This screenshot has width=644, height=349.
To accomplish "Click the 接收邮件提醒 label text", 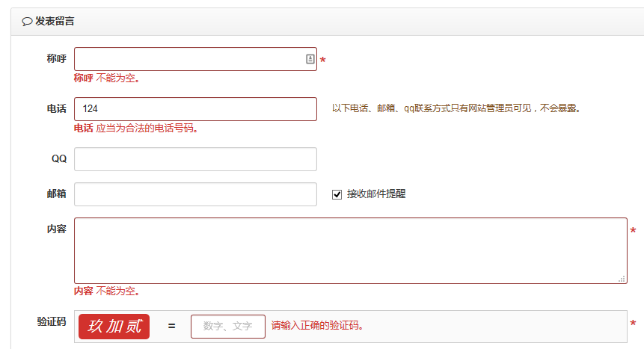I will tap(376, 194).
